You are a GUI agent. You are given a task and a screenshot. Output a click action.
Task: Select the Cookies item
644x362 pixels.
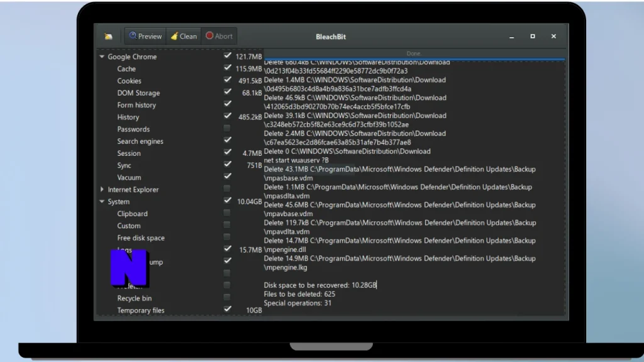129,81
